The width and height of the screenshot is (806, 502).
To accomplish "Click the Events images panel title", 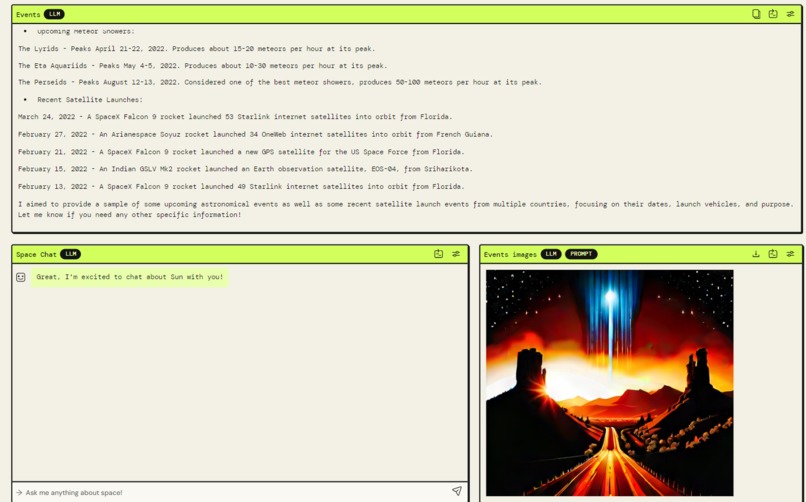I will [x=510, y=254].
